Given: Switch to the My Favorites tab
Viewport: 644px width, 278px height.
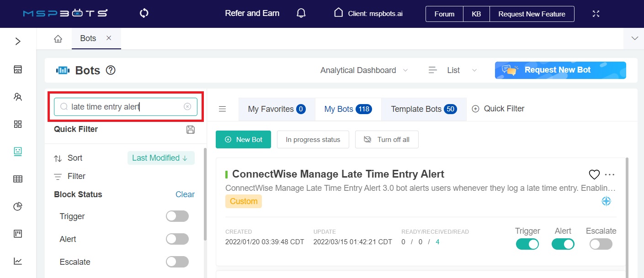Looking at the screenshot, I should click(x=277, y=109).
